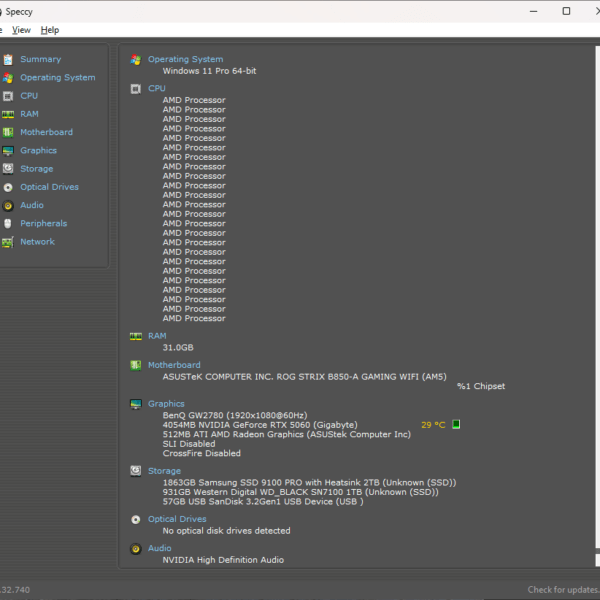The height and width of the screenshot is (600, 600).
Task: Select the CPU chip icon in sidebar
Action: click(8, 96)
